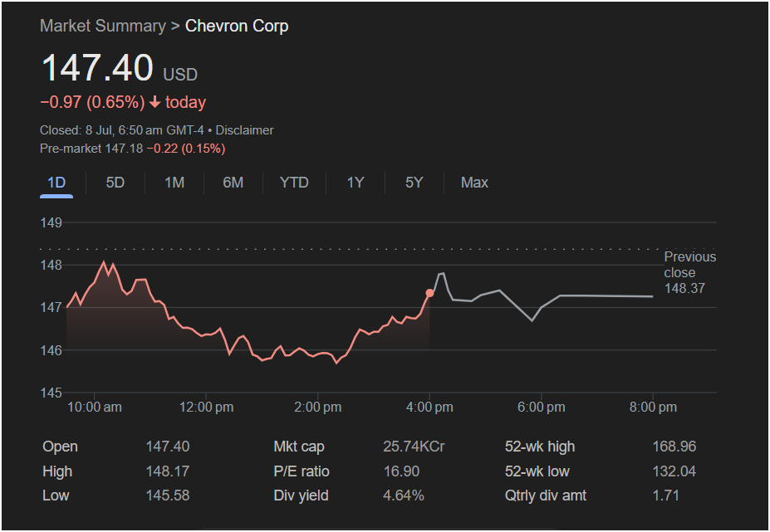This screenshot has height=532, width=770.
Task: Click the P/E ratio value 16.90
Action: coord(401,471)
